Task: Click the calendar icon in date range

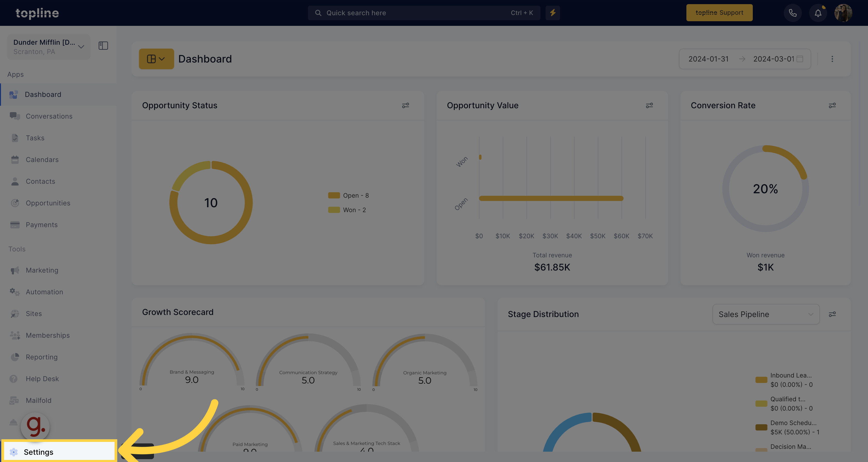Action: coord(800,59)
